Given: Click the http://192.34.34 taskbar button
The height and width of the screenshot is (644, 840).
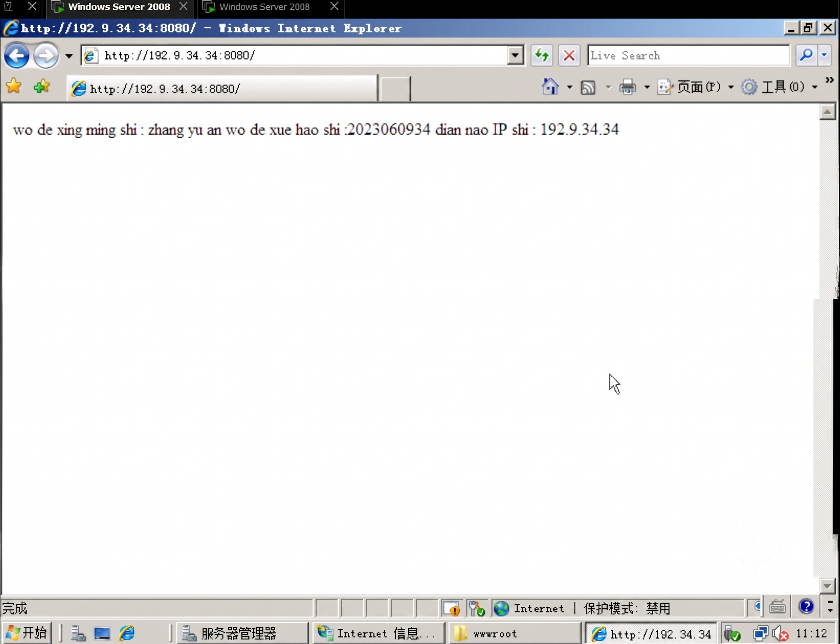Looking at the screenshot, I should [651, 634].
